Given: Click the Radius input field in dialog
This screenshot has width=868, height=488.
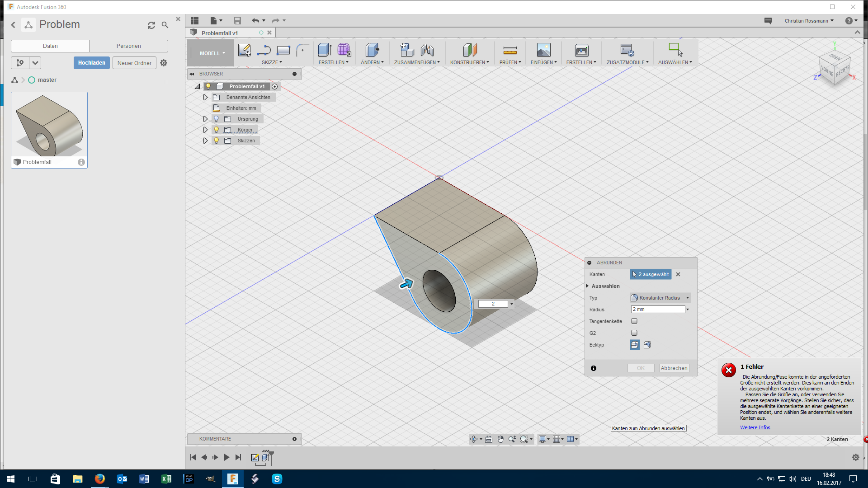Looking at the screenshot, I should (x=658, y=310).
